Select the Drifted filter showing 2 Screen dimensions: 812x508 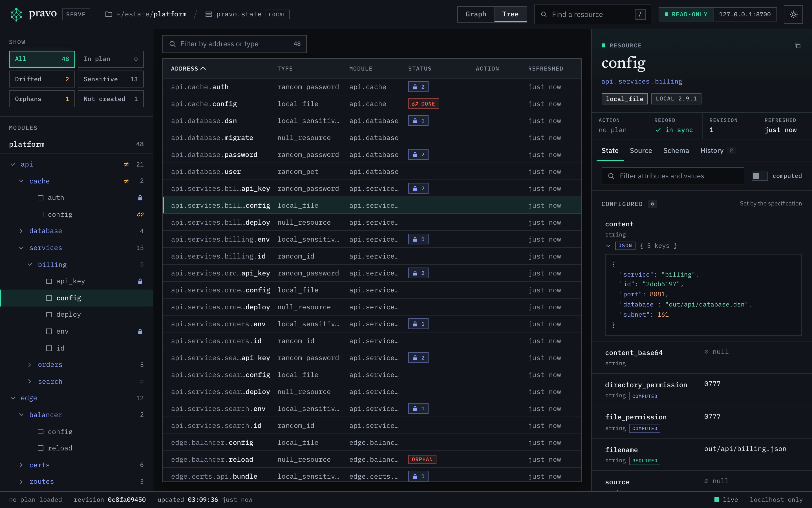click(42, 79)
